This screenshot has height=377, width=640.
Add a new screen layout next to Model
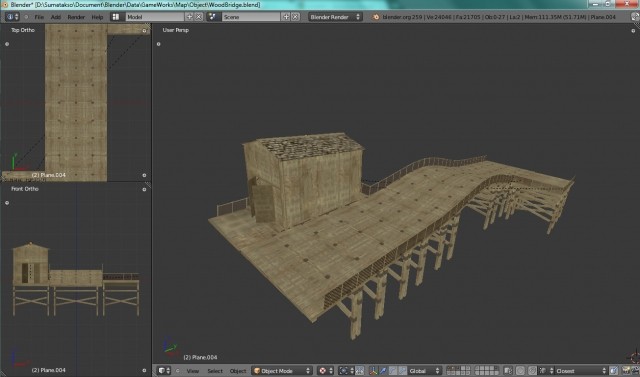click(189, 17)
